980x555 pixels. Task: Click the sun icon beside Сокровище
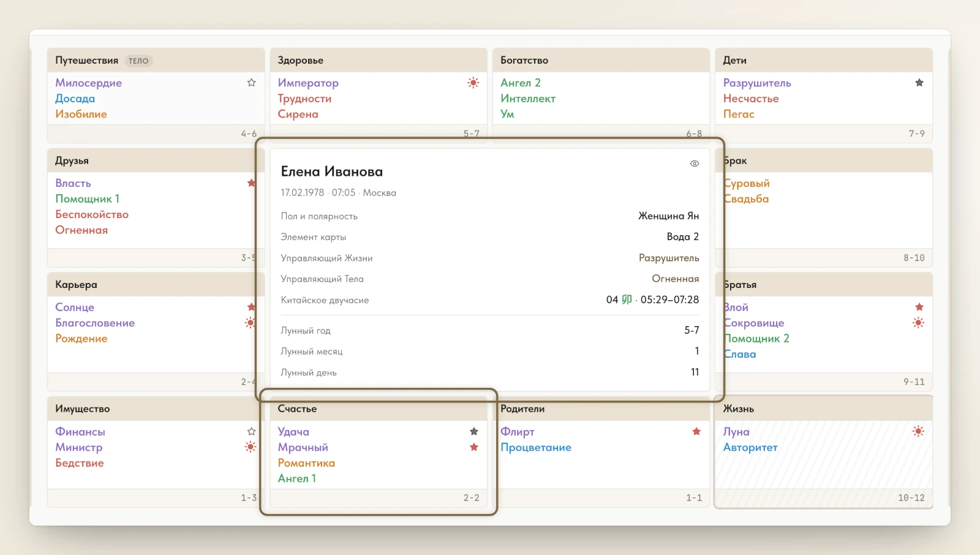pos(918,323)
